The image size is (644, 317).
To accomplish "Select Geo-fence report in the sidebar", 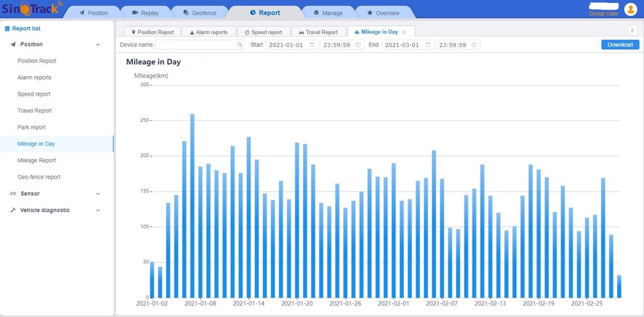I will coord(39,177).
